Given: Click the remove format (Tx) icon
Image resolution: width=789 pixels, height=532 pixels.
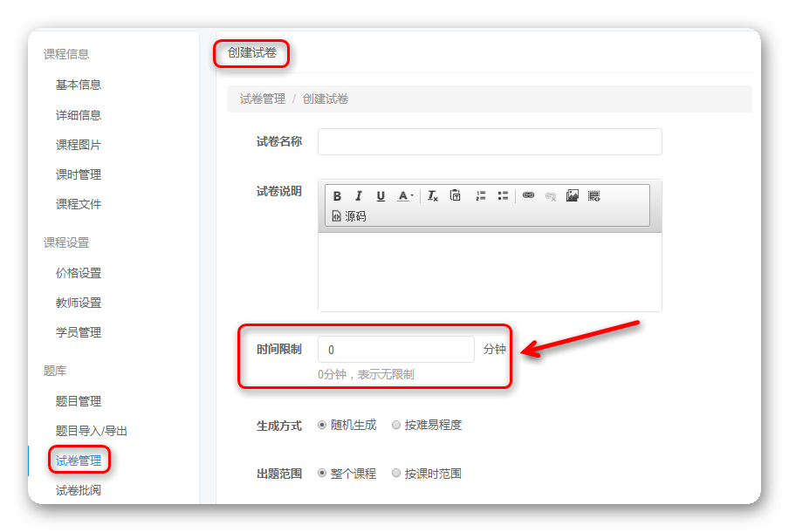Looking at the screenshot, I should (x=432, y=196).
